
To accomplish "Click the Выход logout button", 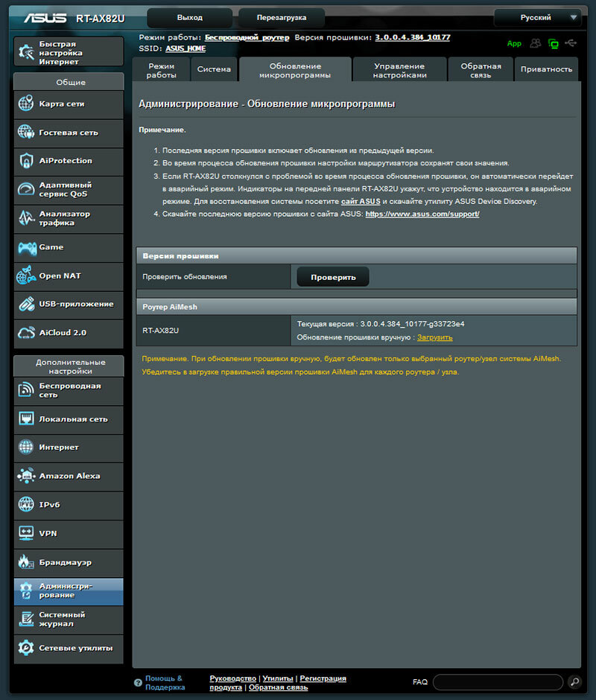I will tap(189, 18).
